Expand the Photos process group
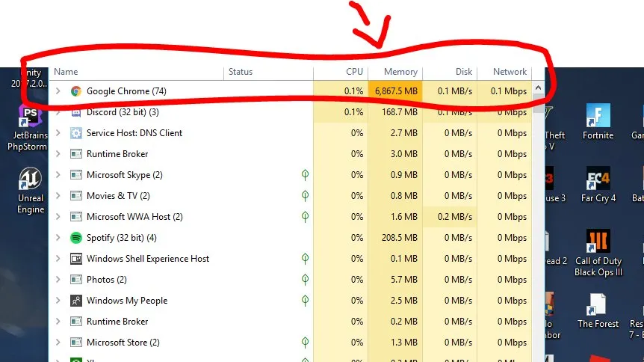 tap(58, 280)
